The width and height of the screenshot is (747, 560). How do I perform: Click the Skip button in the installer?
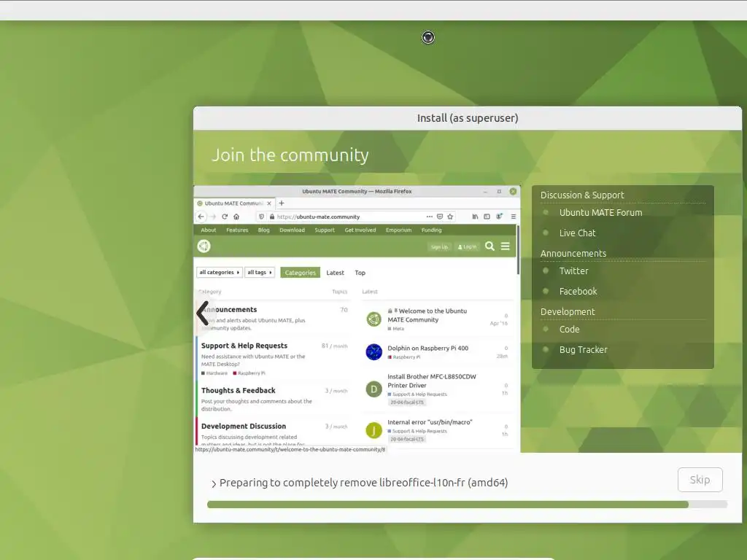point(700,480)
